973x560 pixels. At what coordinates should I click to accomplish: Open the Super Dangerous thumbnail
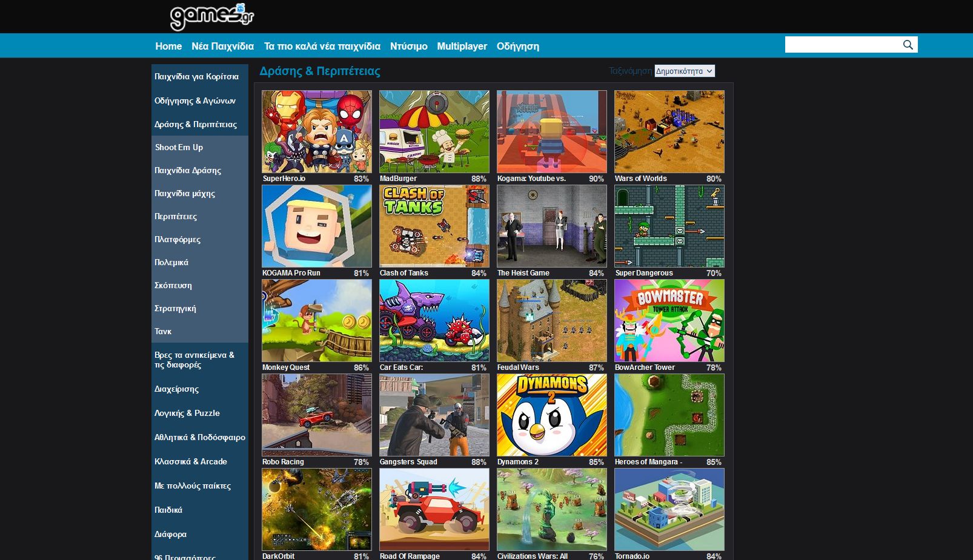click(669, 226)
